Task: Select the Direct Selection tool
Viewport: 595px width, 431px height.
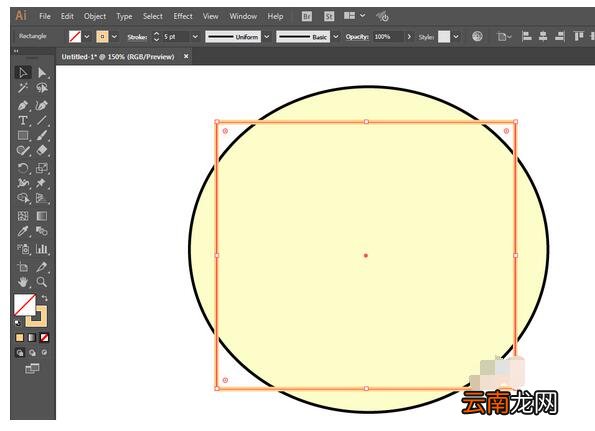Action: point(42,72)
